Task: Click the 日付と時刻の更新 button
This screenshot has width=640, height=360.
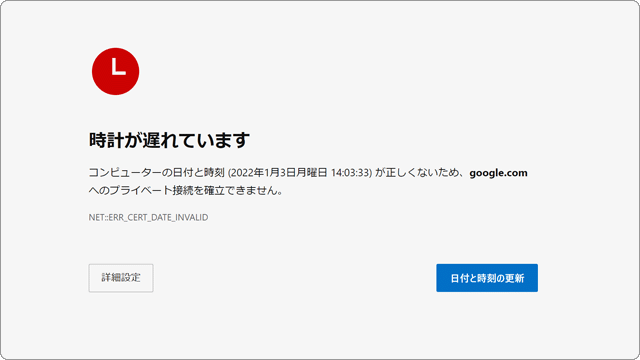Action: [487, 278]
